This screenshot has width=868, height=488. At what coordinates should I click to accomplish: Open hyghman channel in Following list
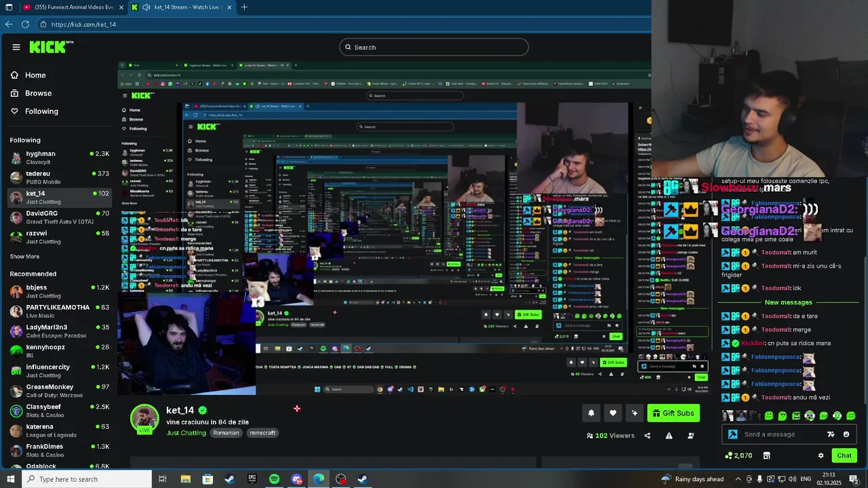point(59,158)
